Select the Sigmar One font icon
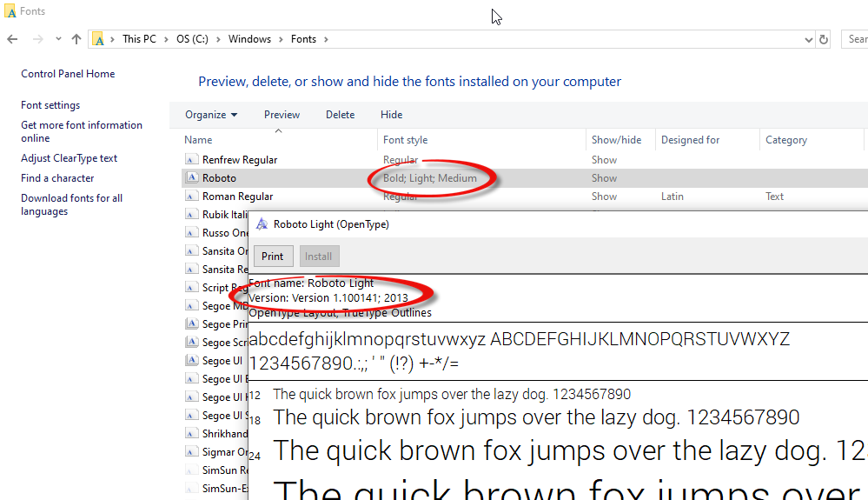Screen dimensions: 868x500 (x=191, y=452)
